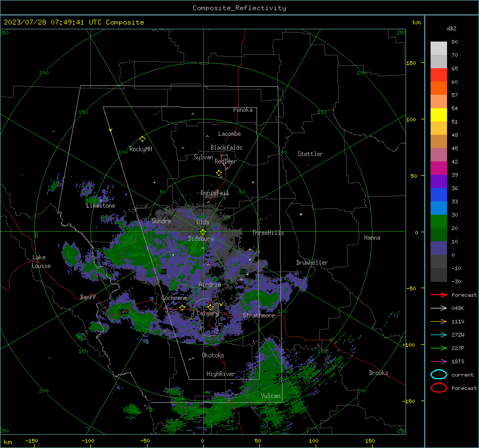The width and height of the screenshot is (479, 448).
Task: Click the Brooks label
Action: point(378,373)
